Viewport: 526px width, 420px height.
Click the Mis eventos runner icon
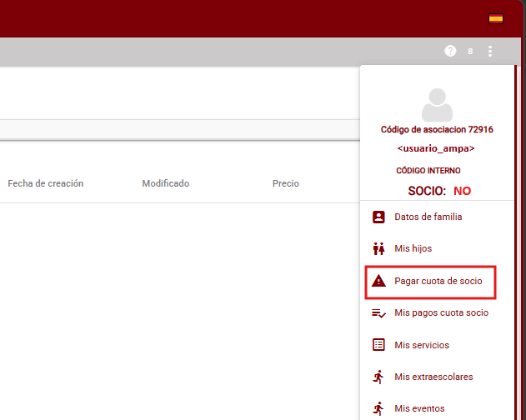tap(378, 408)
